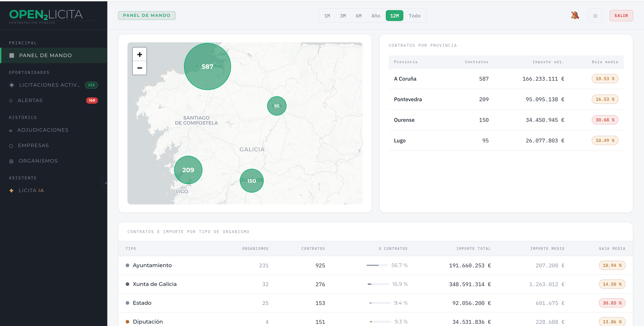The width and height of the screenshot is (644, 326).
Task: Click the Ayuntamiento 56.7% progress bar
Action: click(377, 265)
